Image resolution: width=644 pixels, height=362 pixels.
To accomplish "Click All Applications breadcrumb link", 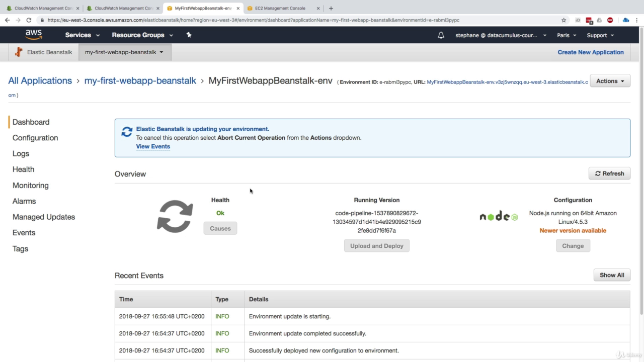I will click(x=40, y=80).
